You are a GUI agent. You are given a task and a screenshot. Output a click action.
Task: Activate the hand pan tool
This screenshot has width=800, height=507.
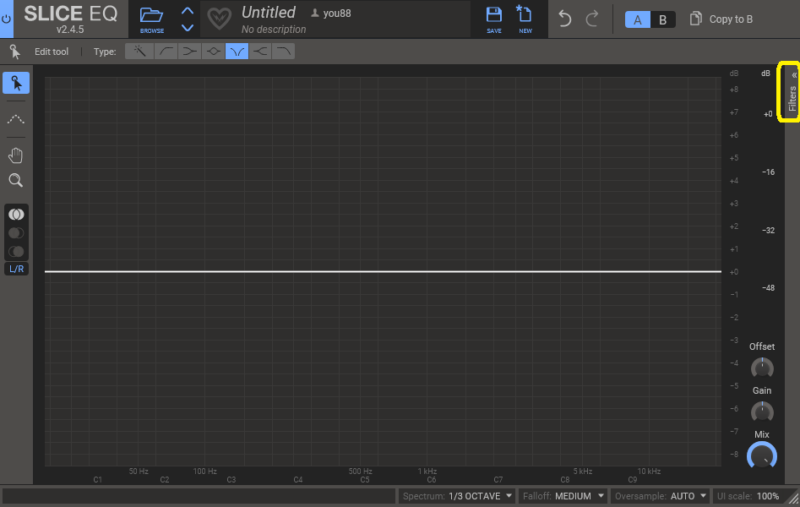pos(16,155)
